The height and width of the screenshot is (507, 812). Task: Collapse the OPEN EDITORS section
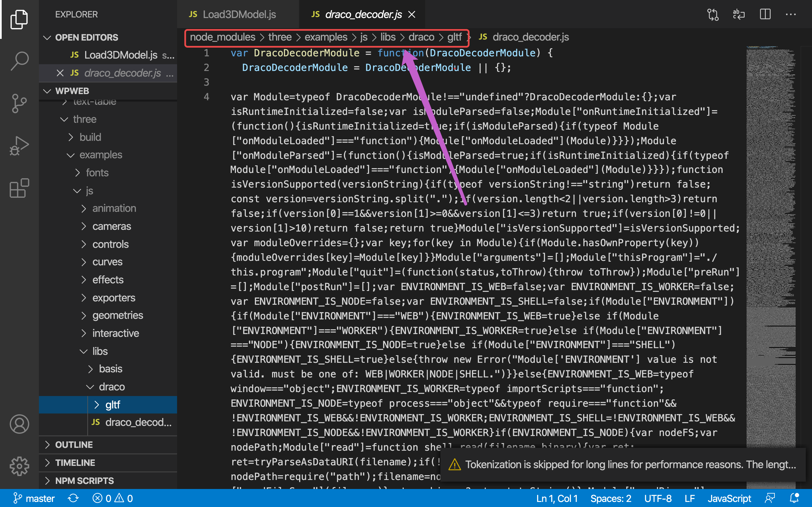[86, 37]
